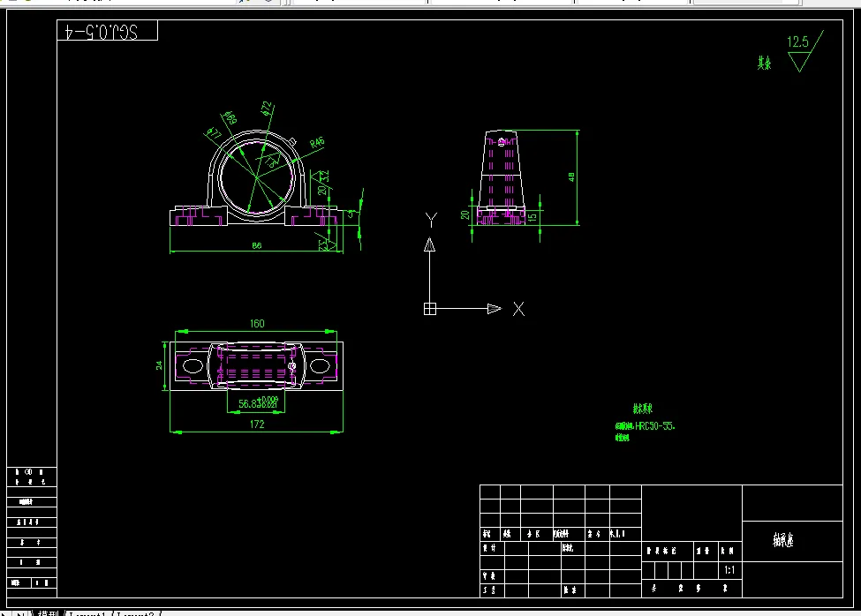Select the 15 dimension in side view

[532, 217]
